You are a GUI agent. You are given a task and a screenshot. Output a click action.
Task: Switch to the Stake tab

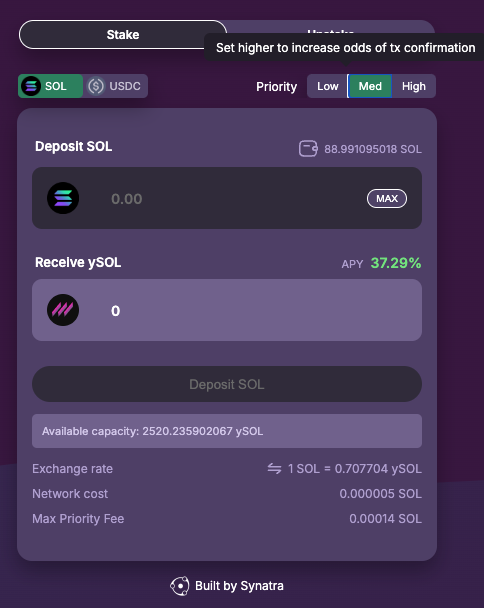tap(123, 35)
